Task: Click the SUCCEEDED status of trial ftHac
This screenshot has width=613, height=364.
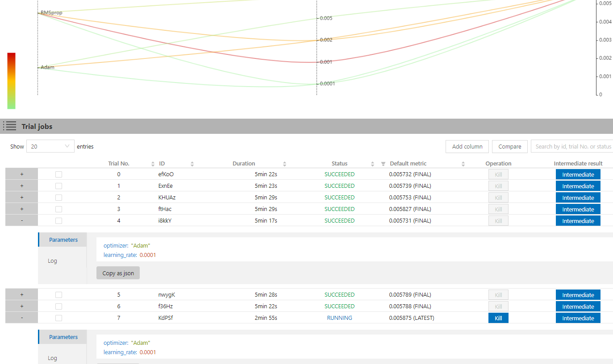Action: (x=339, y=209)
